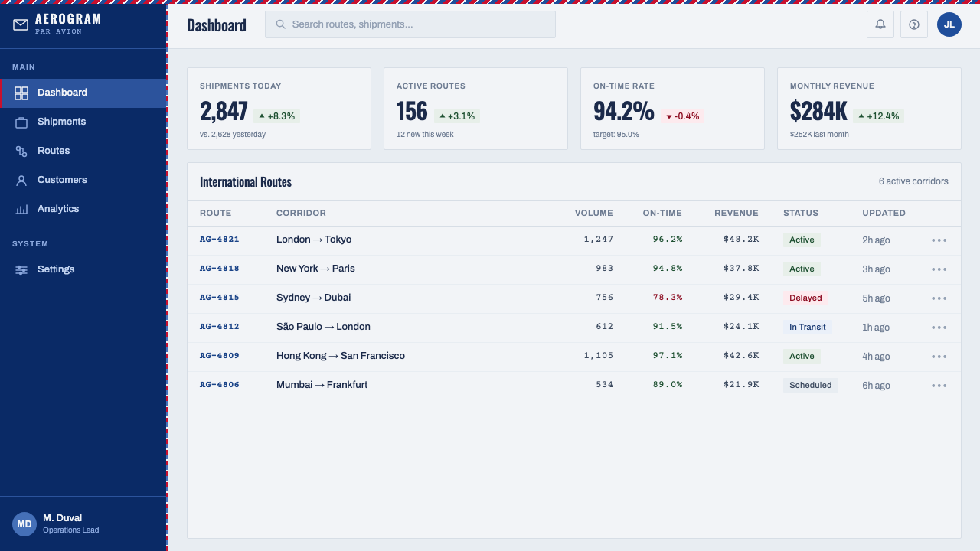Open Settings under System
Viewport: 980px width, 551px height.
pos(83,269)
